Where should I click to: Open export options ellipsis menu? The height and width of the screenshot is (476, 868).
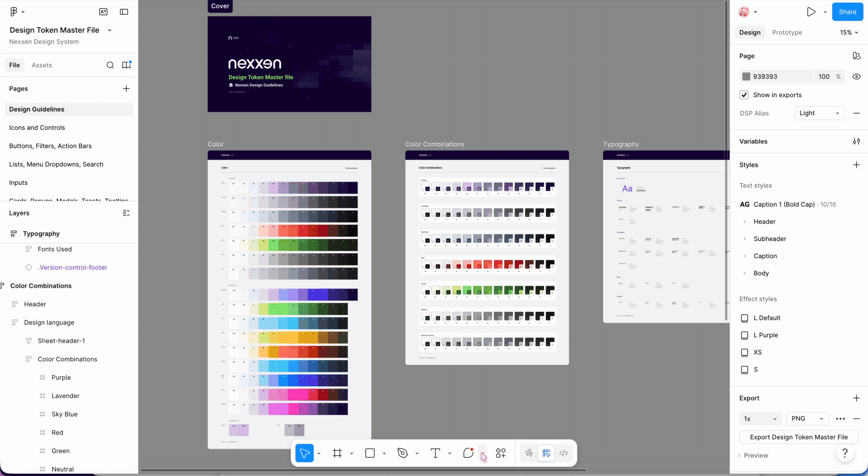click(840, 418)
